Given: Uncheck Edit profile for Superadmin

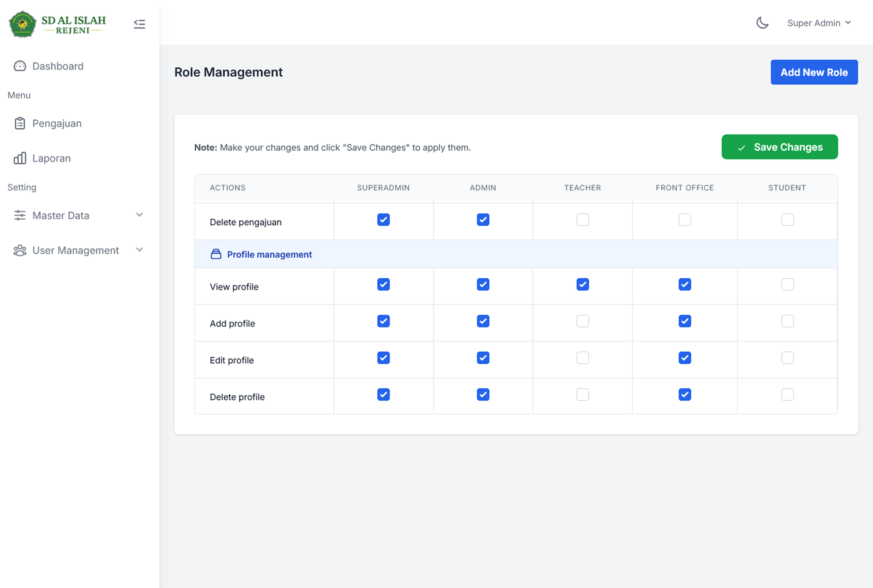Looking at the screenshot, I should click(383, 358).
